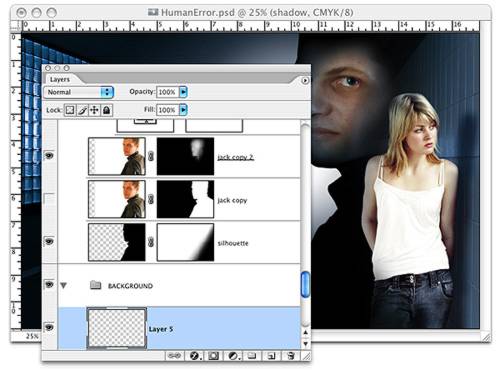Click the create new layer icon
Screen dimensions: 500x370
pyautogui.click(x=271, y=356)
